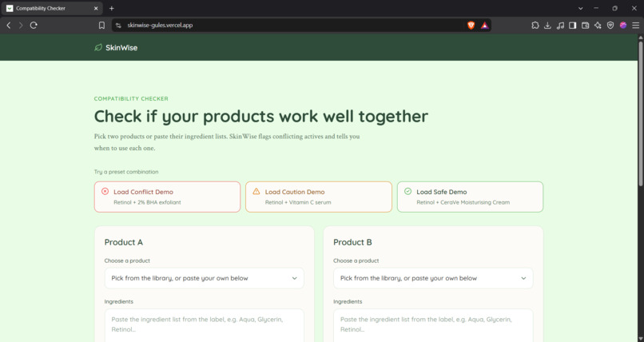Click the main heading "Check if your products work well together"
Image resolution: width=644 pixels, height=342 pixels.
pyautogui.click(x=260, y=116)
